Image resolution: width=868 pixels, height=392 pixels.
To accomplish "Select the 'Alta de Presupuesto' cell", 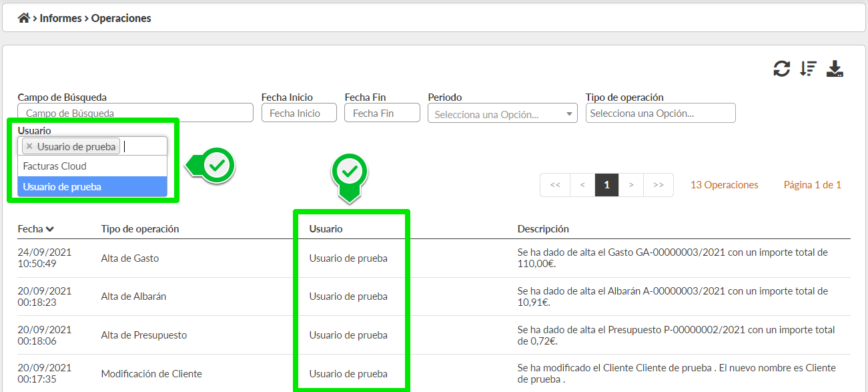I will pyautogui.click(x=143, y=335).
